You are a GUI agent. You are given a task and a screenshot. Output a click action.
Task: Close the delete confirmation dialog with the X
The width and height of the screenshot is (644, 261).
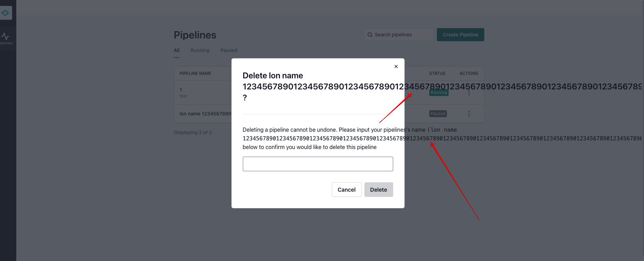pos(396,66)
